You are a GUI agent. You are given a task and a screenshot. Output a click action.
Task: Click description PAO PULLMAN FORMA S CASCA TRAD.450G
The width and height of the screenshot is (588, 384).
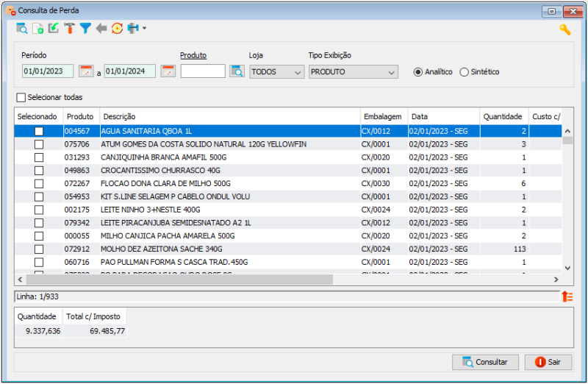click(x=174, y=263)
